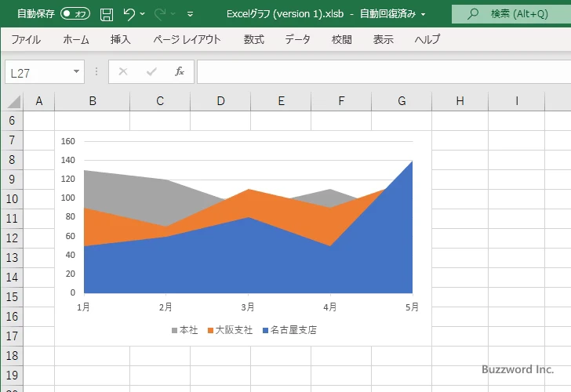Click the 3月 horizontal axis label
Viewport: 571px width, 392px height.
tap(248, 307)
